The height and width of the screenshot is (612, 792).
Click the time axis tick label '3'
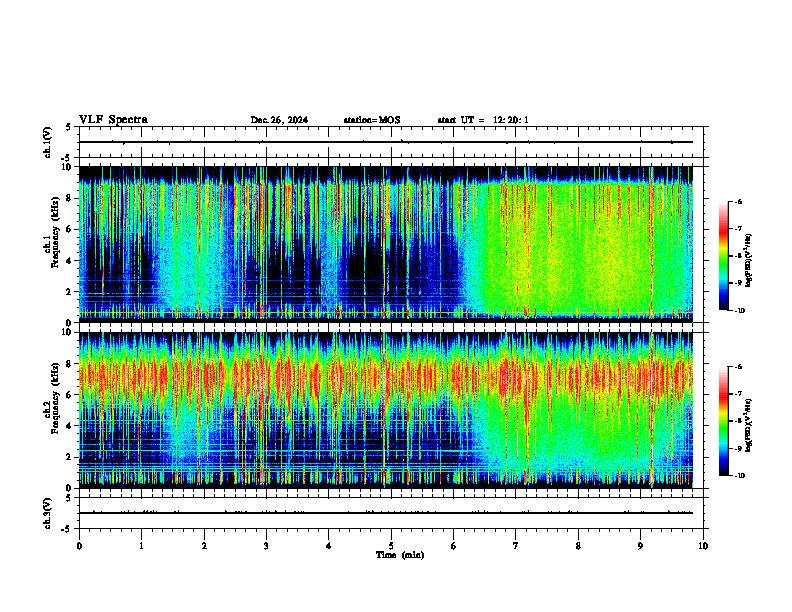click(x=266, y=546)
